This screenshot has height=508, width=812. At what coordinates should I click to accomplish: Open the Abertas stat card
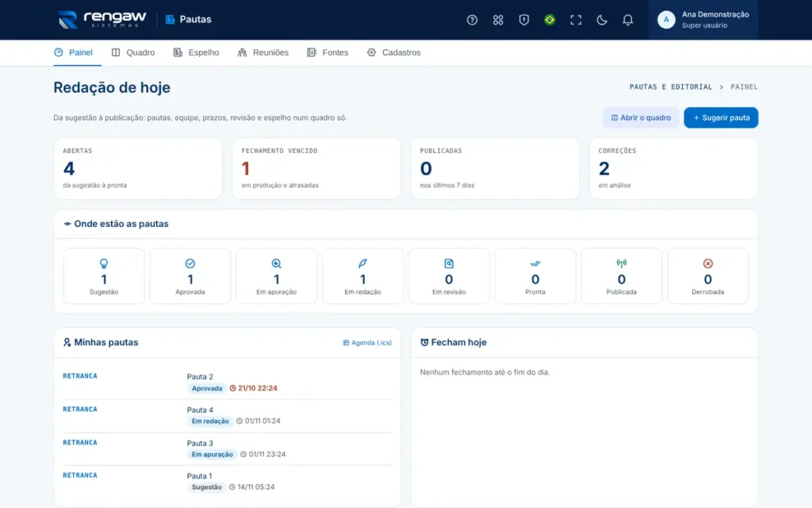[138, 168]
